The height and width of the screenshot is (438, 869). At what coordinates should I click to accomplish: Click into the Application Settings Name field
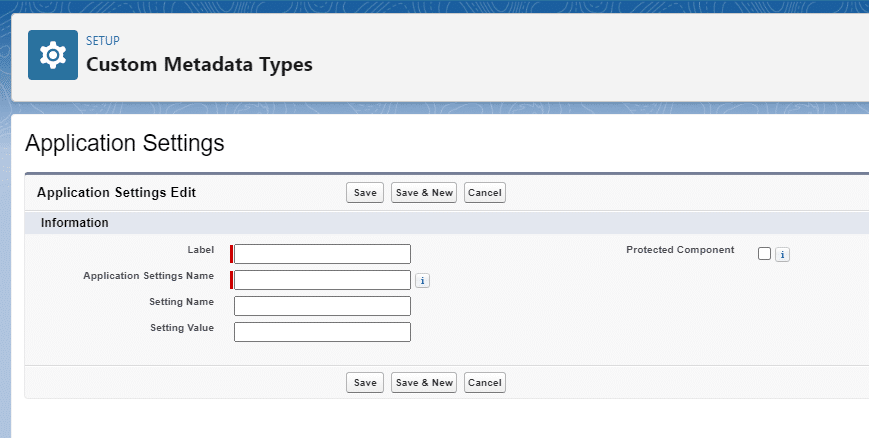[x=322, y=280]
